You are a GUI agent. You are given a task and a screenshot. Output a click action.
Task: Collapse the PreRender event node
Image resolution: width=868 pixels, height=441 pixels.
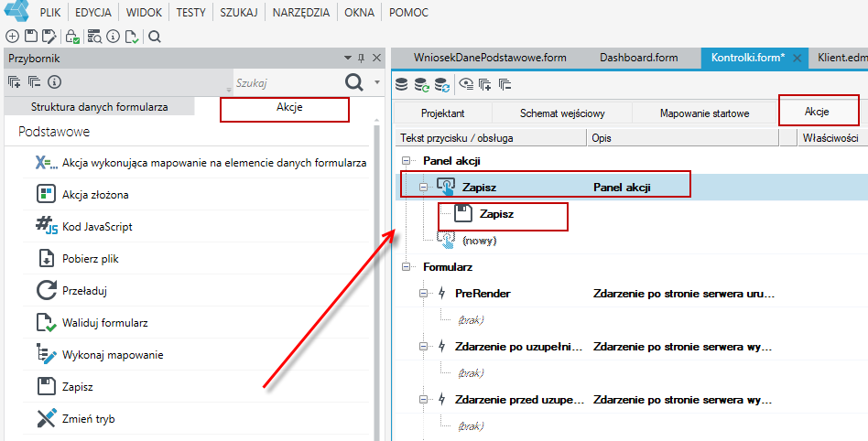pyautogui.click(x=424, y=294)
